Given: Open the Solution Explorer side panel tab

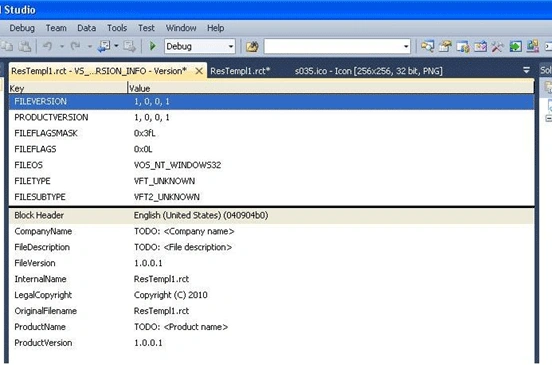Looking at the screenshot, I should pyautogui.click(x=546, y=70).
